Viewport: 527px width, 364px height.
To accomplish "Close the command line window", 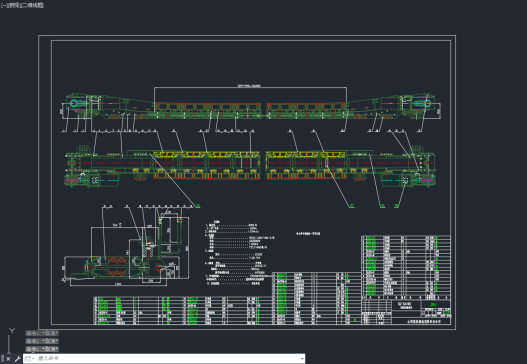I will pyautogui.click(x=8, y=359).
